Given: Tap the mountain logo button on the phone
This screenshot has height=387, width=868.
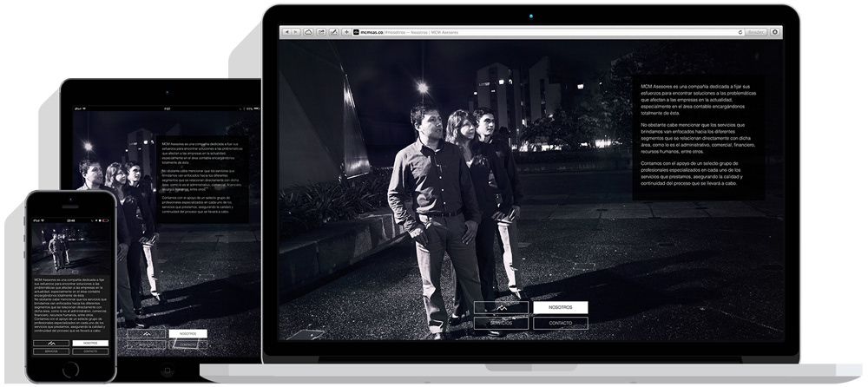Looking at the screenshot, I should [x=51, y=344].
